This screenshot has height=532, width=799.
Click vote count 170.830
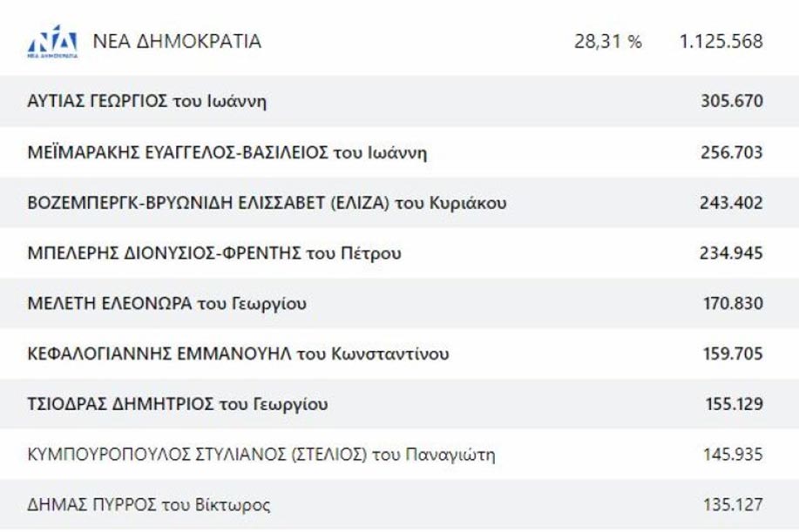tap(734, 303)
